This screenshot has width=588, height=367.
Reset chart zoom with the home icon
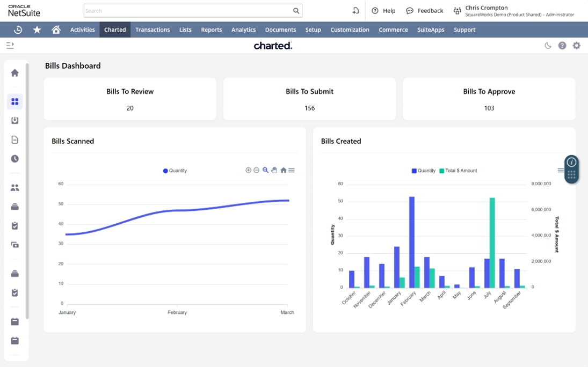pos(284,170)
